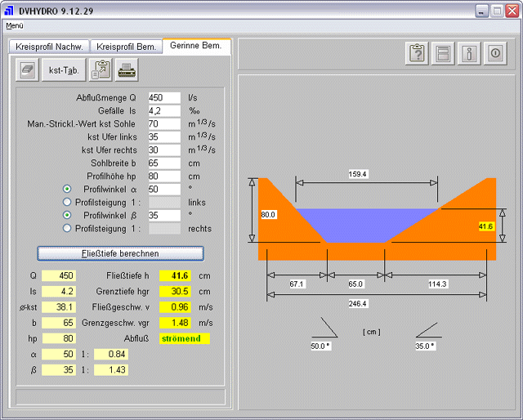Click the printer icon
The image size is (523, 420).
pos(127,69)
